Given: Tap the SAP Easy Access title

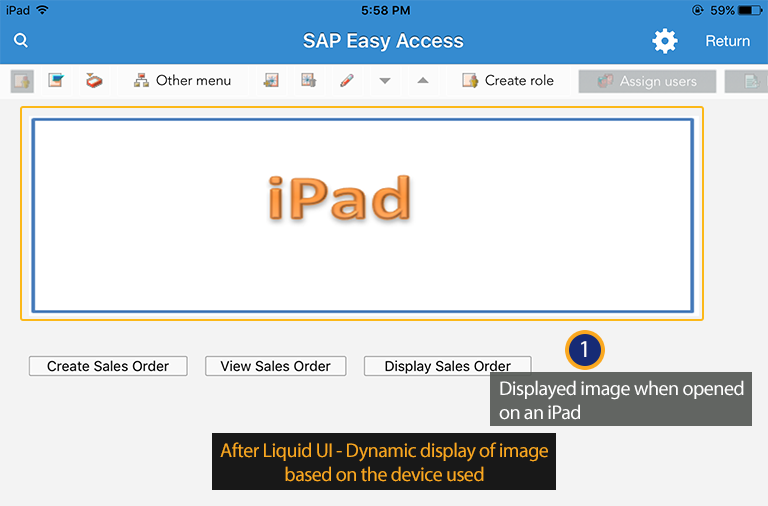Looking at the screenshot, I should [x=383, y=41].
